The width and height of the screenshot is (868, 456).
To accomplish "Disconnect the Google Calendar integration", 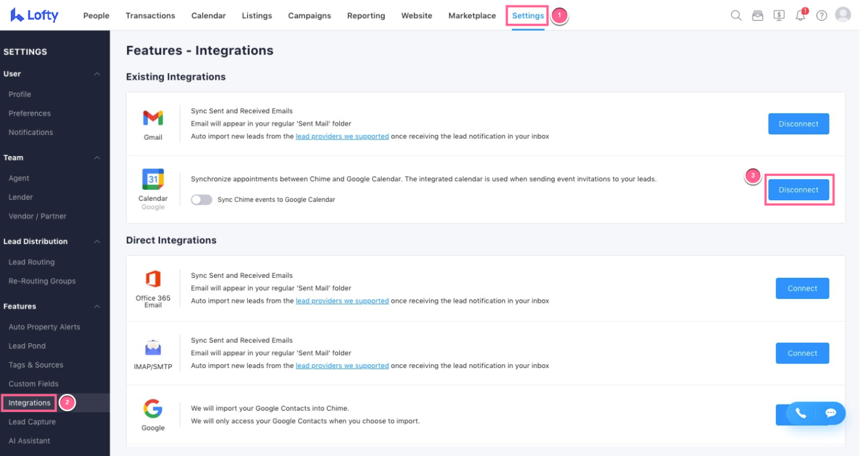I will 798,190.
